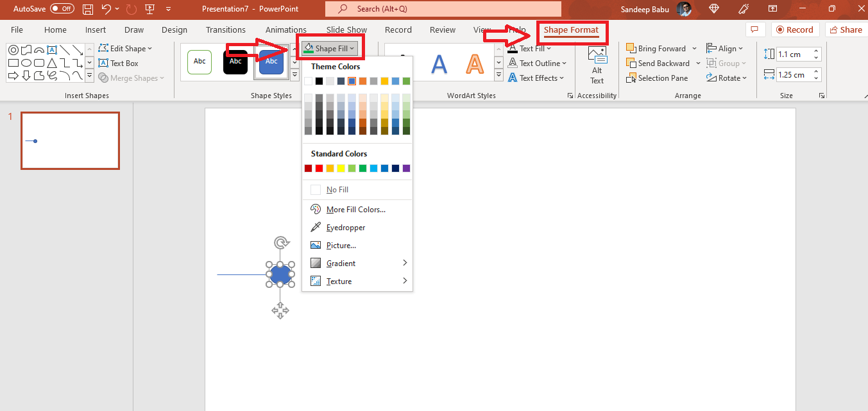Pick the black theme color swatch
868x411 pixels.
coord(319,81)
